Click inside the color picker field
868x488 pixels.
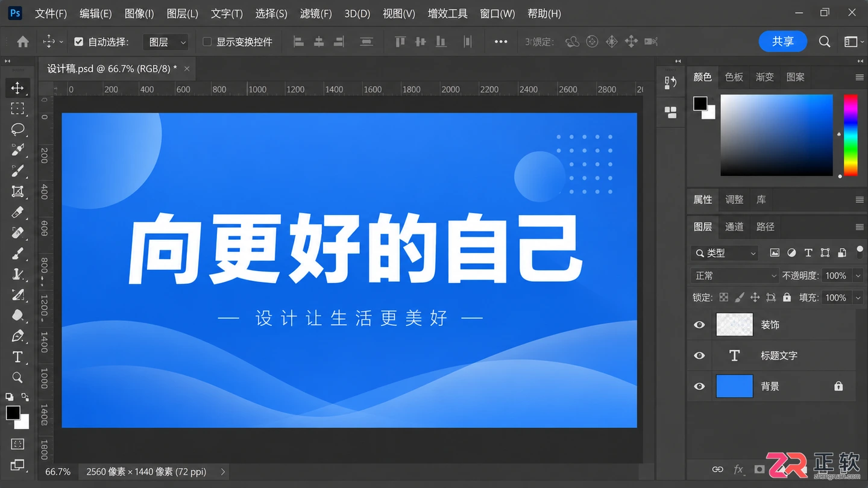[x=776, y=135]
